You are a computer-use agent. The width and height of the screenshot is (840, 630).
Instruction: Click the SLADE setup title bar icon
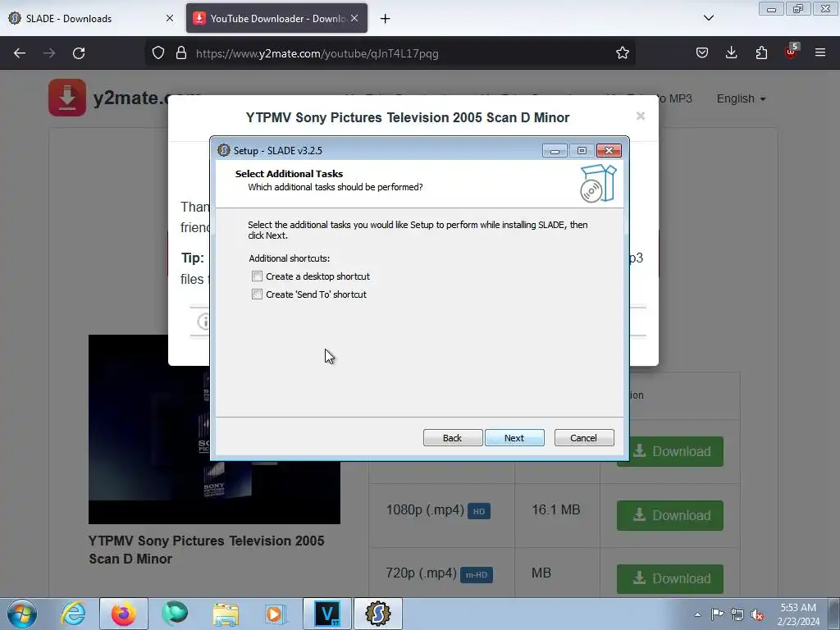[x=224, y=151]
